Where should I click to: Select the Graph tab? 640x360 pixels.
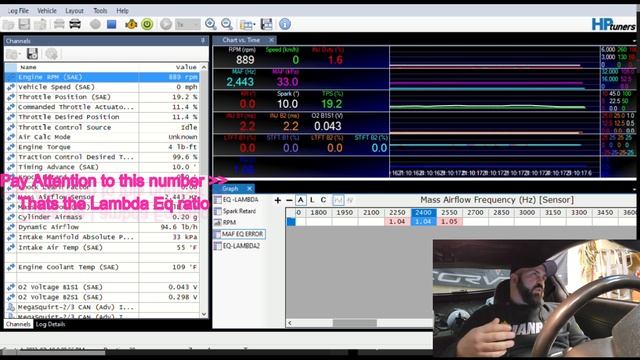click(230, 189)
